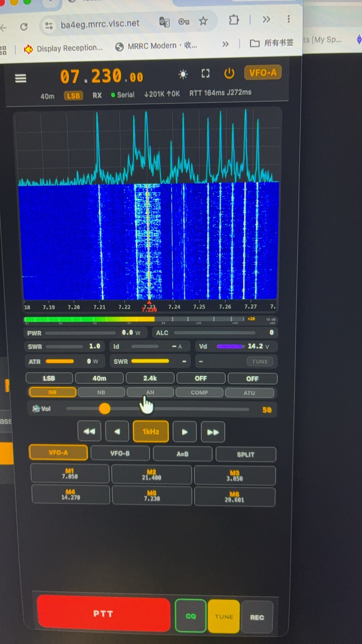
Task: Toggle the NR noise reduction button
Action: click(53, 392)
